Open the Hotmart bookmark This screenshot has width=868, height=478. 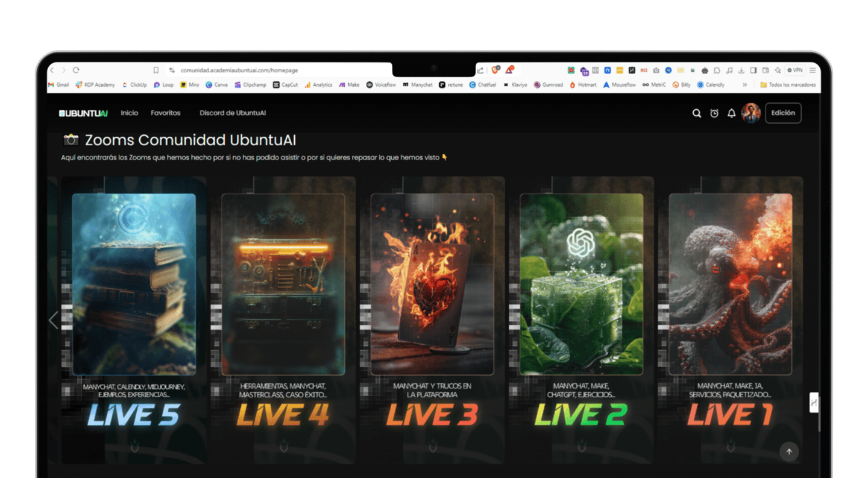coord(583,85)
